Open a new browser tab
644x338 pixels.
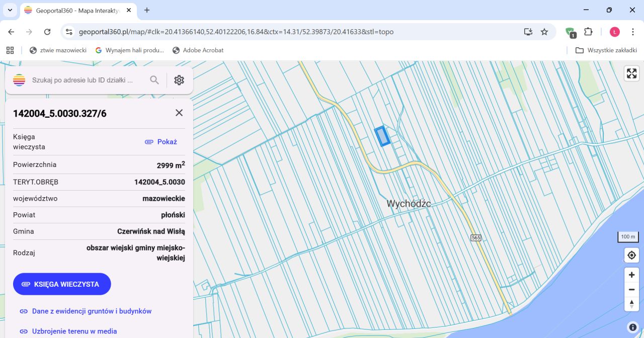pyautogui.click(x=147, y=10)
